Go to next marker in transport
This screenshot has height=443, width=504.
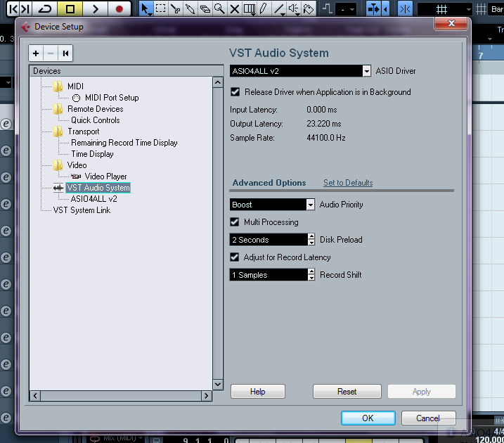[x=25, y=8]
